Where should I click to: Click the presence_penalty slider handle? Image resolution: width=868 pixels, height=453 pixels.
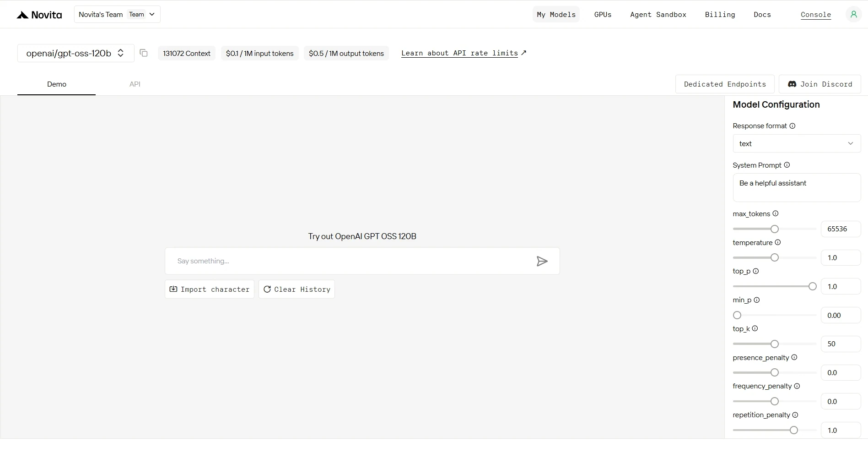point(775,372)
